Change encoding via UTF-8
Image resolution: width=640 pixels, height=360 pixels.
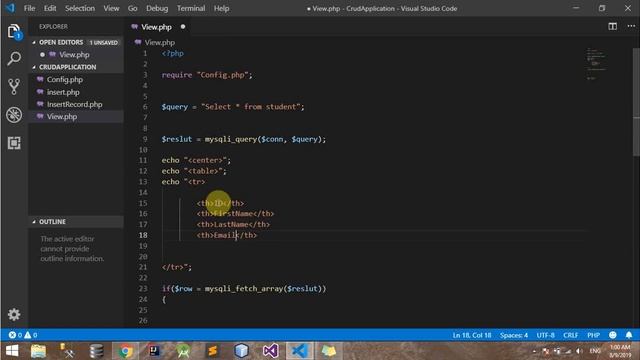click(x=545, y=335)
